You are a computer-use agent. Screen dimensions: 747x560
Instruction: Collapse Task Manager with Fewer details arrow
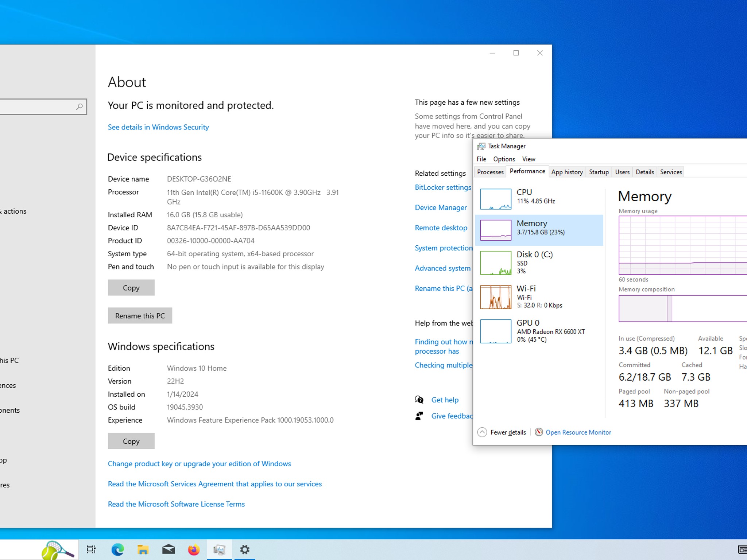(x=482, y=432)
